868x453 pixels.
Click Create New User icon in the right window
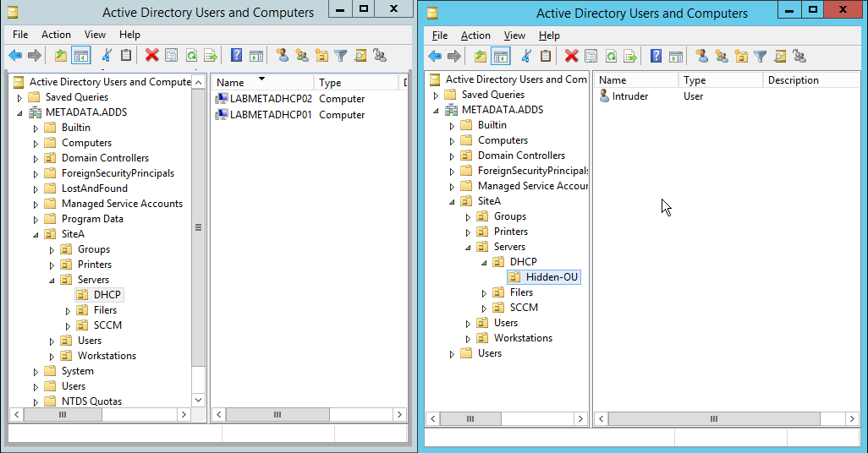702,56
